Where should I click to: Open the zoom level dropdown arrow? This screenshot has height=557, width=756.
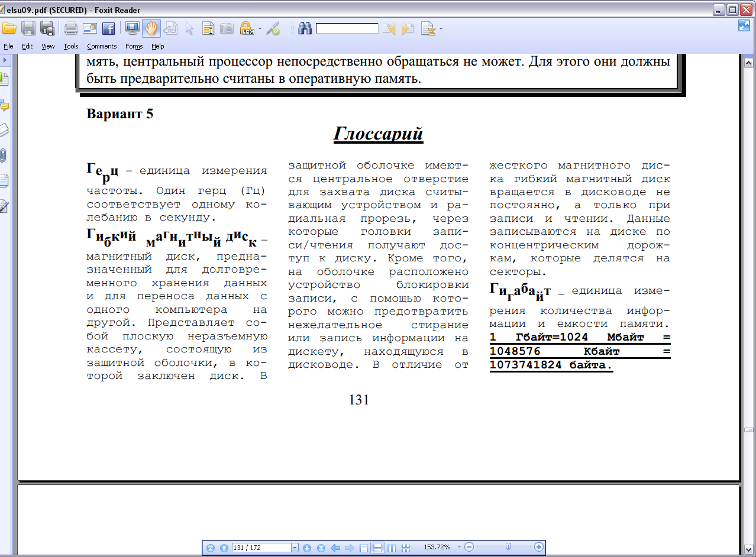tap(459, 548)
